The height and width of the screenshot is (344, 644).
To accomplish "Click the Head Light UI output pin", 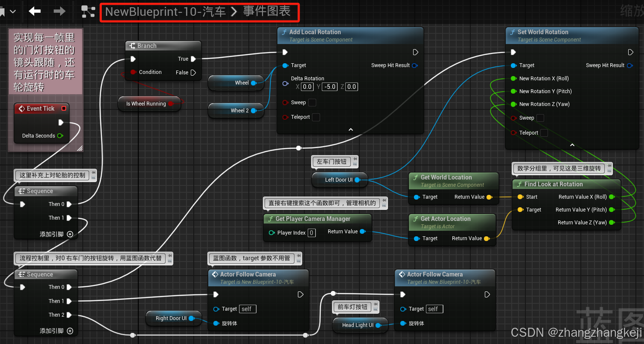I will pyautogui.click(x=378, y=325).
